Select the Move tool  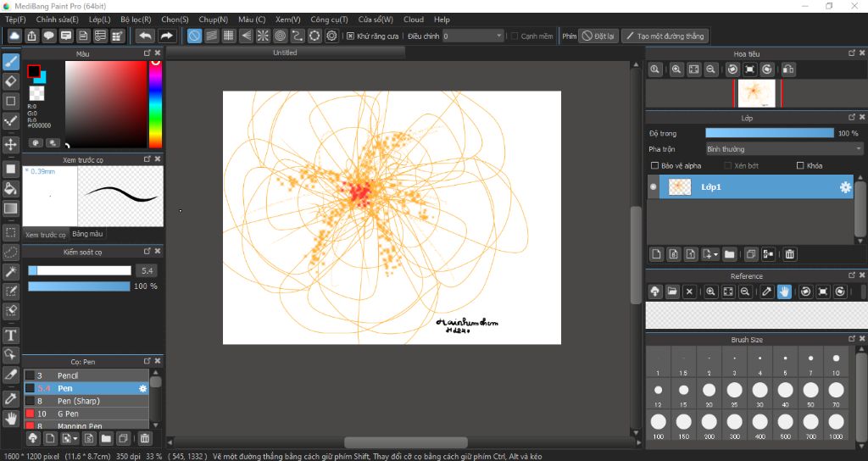pyautogui.click(x=10, y=145)
